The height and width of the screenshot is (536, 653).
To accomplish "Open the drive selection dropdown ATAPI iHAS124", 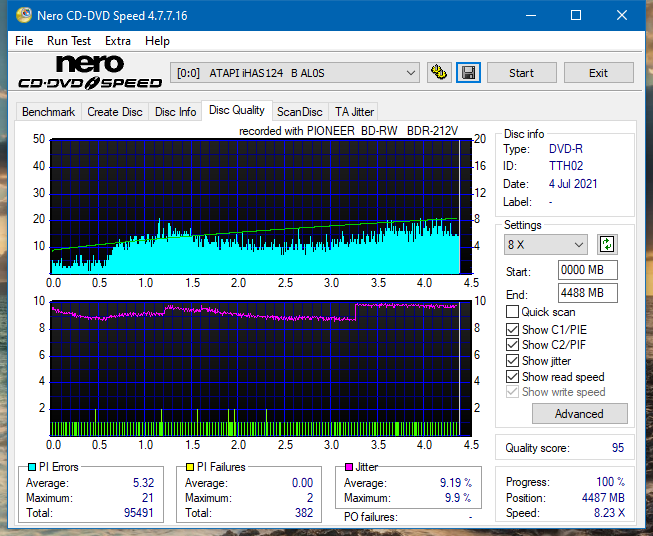I will 295,73.
